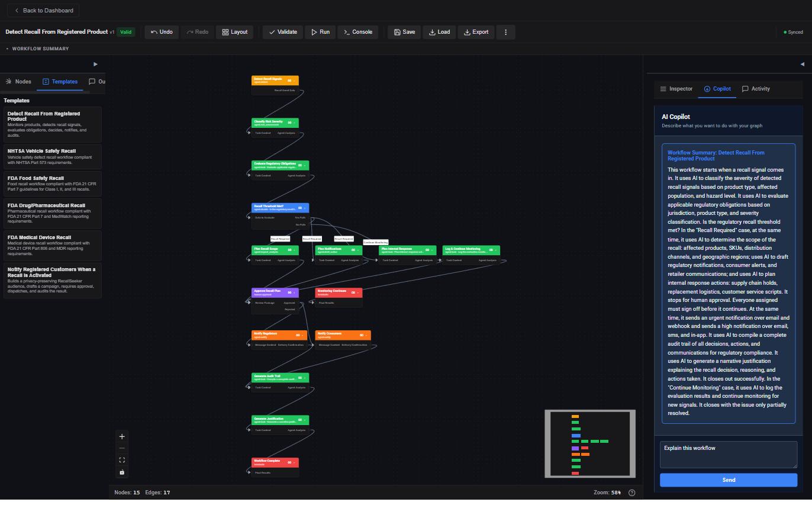The image size is (812, 518).
Task: Click the No Path output port
Action: (x=301, y=225)
